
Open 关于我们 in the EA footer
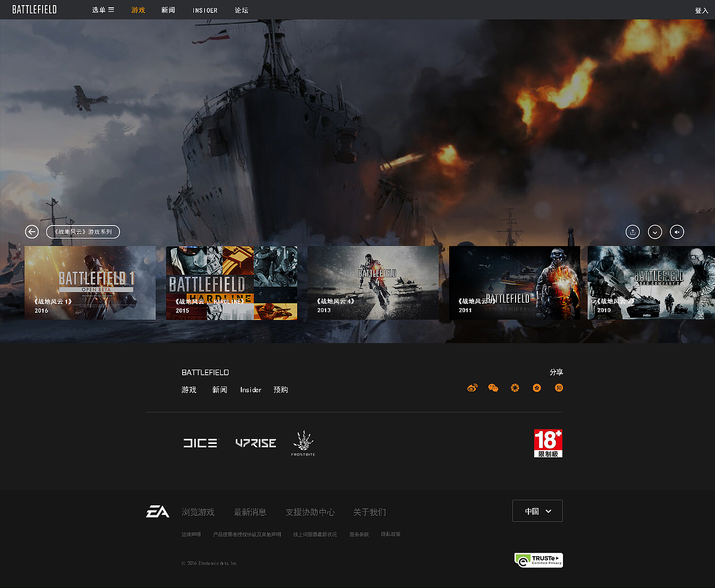(369, 512)
